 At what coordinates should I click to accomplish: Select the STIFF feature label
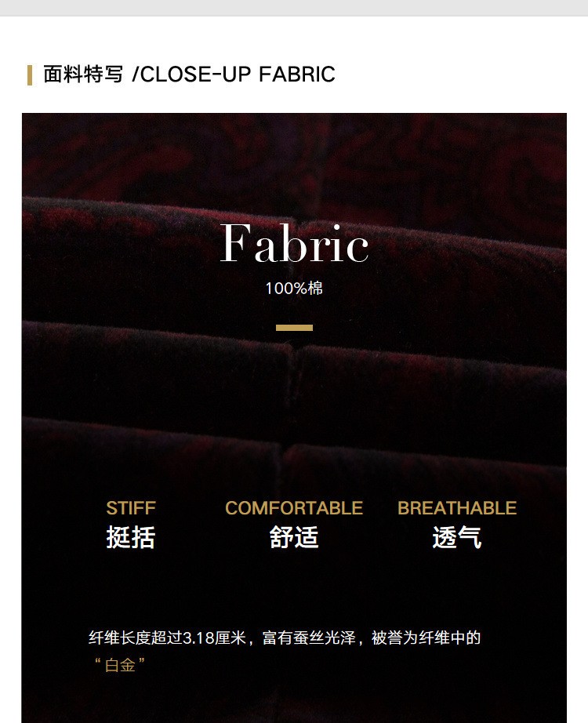(131, 508)
